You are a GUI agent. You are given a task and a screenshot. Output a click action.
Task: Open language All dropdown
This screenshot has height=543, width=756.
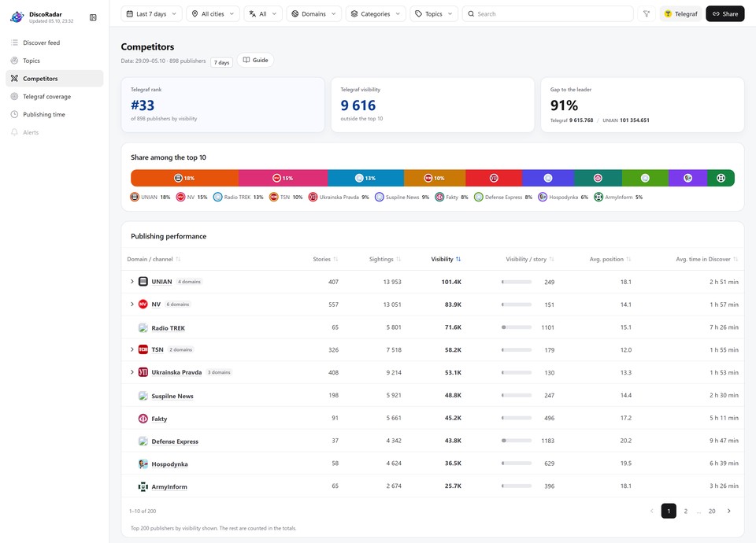click(263, 14)
